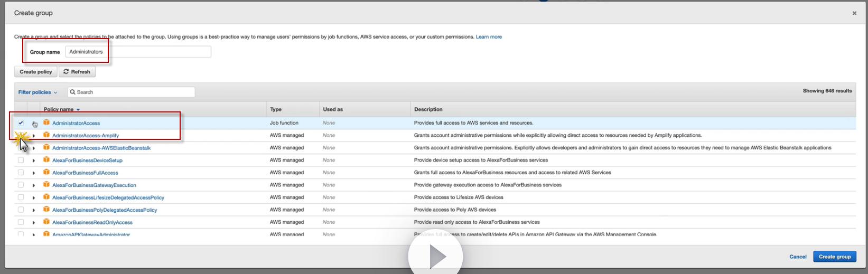Viewport: 868px width, 274px height.
Task: Click the Description column header
Action: click(428, 109)
